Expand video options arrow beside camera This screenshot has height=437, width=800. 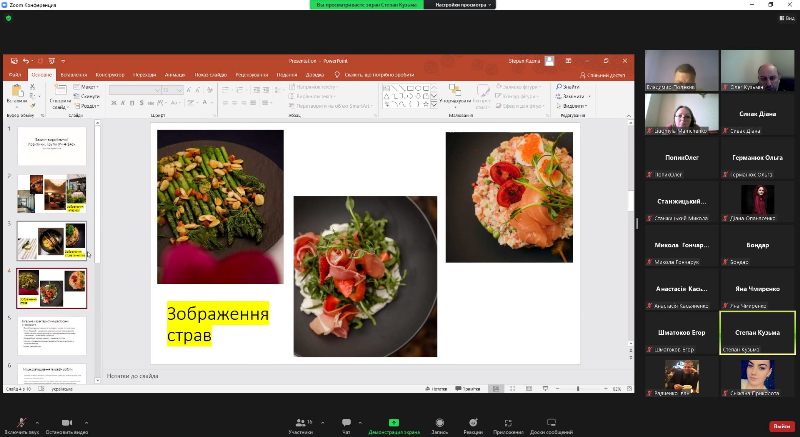tap(87, 422)
